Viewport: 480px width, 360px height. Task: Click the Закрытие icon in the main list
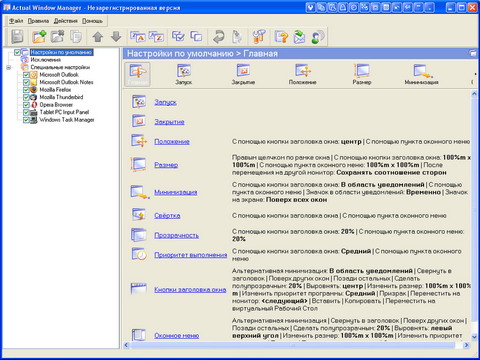pyautogui.click(x=139, y=121)
